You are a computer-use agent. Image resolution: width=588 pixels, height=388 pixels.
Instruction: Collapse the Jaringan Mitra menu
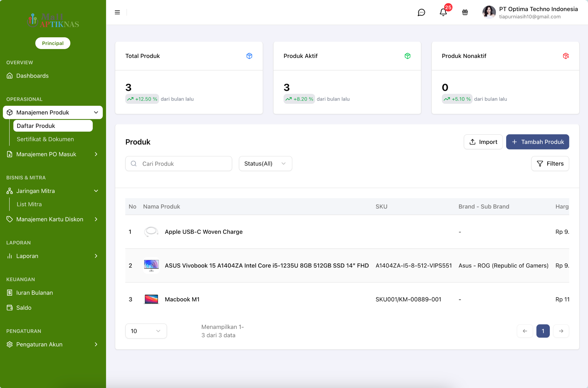point(53,191)
